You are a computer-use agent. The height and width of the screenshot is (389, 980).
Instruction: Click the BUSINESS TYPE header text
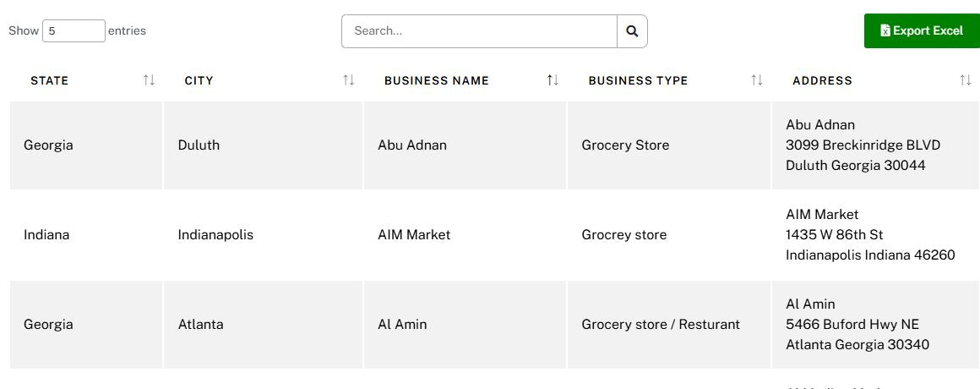[638, 81]
